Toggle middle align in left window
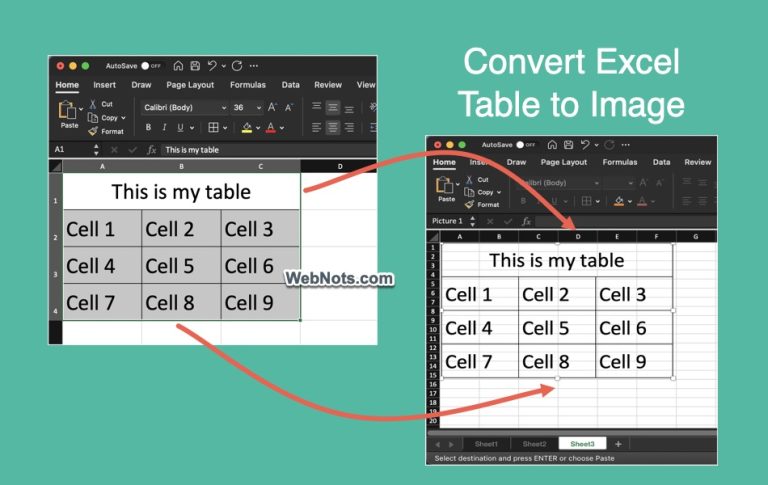 tap(333, 107)
